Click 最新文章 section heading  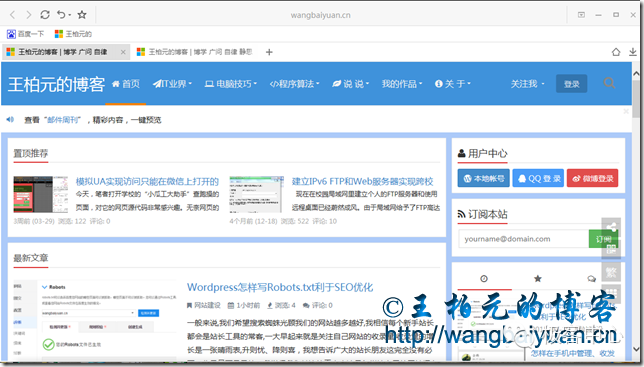(31, 258)
